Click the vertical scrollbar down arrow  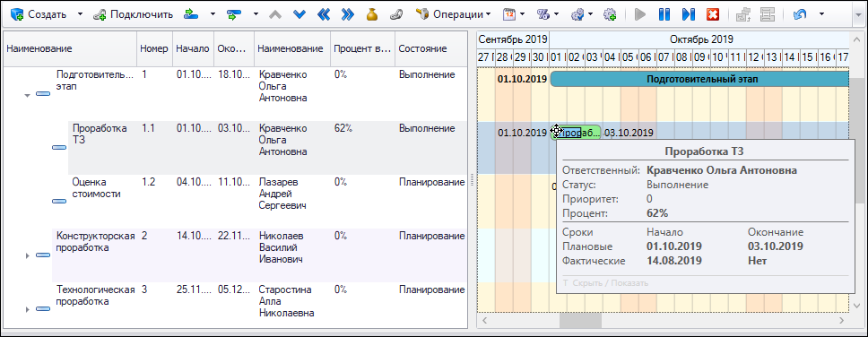[x=857, y=306]
